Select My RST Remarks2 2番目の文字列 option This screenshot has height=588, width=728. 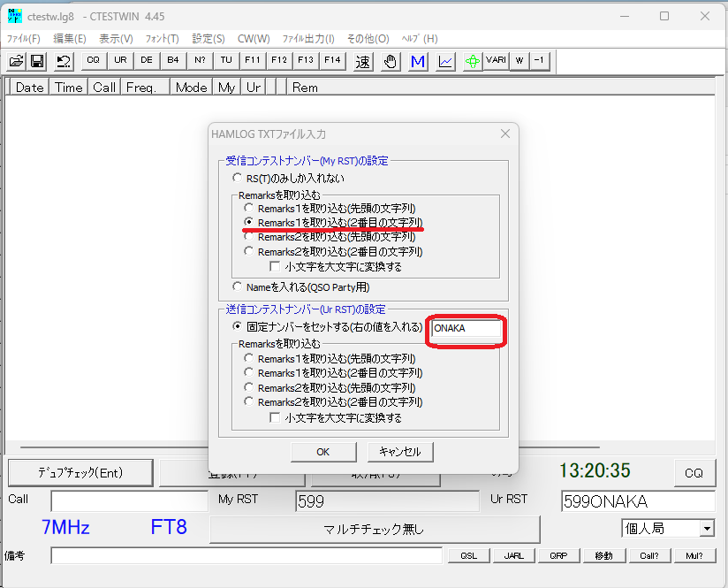249,251
